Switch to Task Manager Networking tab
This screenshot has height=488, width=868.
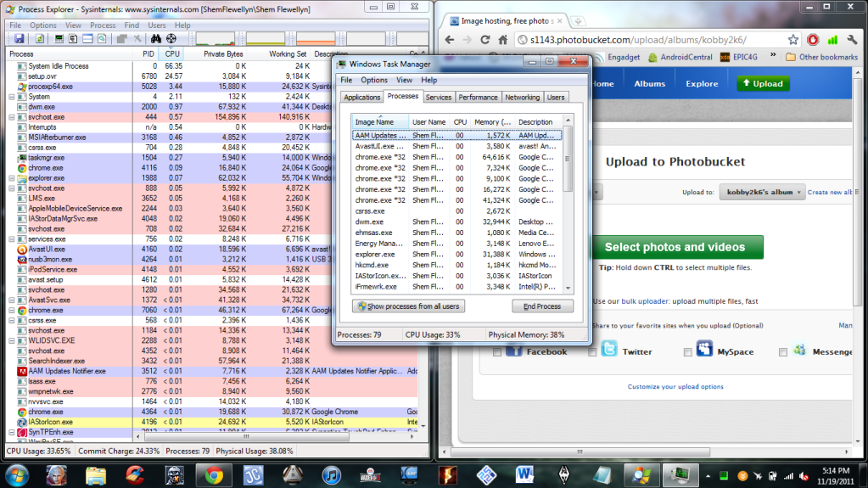tap(522, 98)
